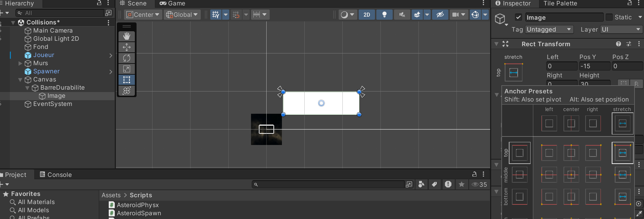Toggle 2D view mode
The width and height of the screenshot is (644, 219).
coord(367,15)
